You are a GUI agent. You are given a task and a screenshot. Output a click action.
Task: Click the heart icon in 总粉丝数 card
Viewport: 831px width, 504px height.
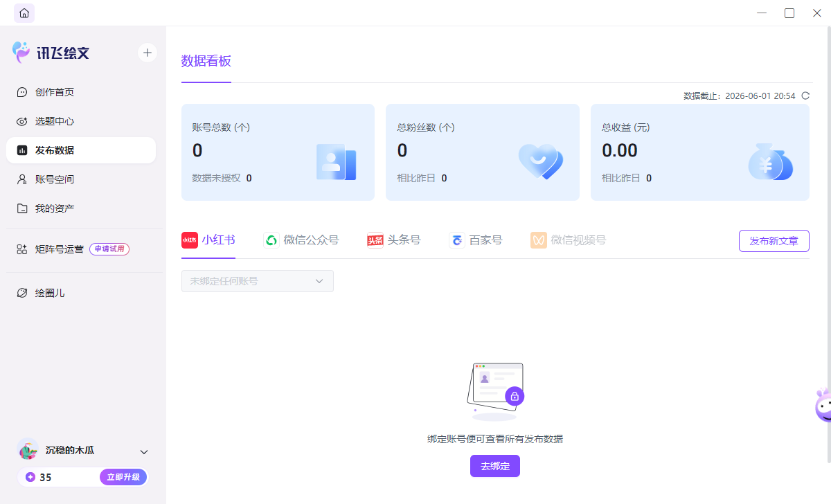click(x=541, y=162)
